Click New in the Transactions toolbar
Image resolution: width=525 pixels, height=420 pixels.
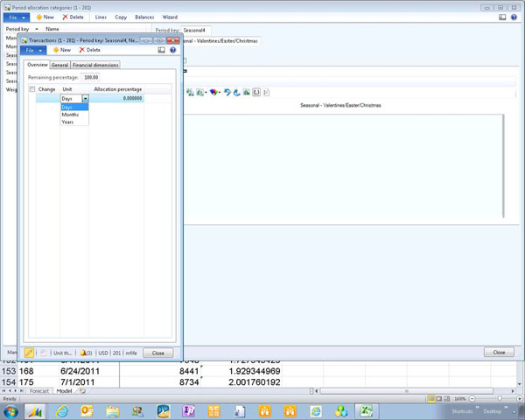[x=61, y=50]
